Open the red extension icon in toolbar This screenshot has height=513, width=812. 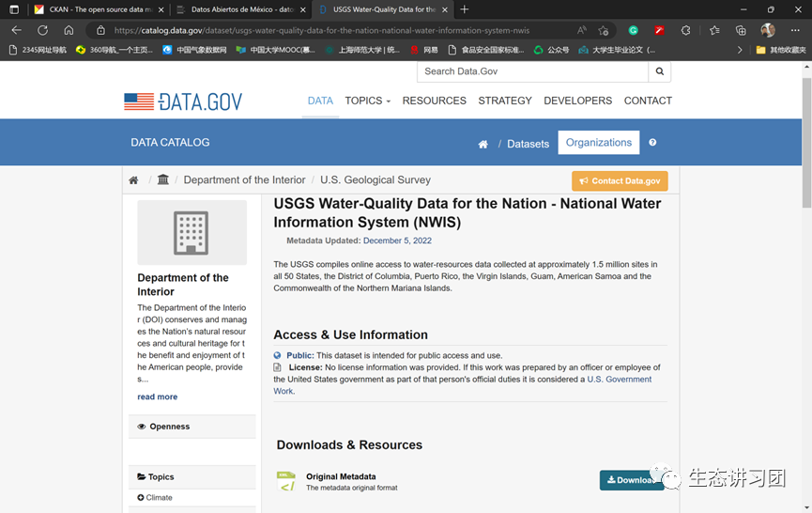tap(659, 31)
